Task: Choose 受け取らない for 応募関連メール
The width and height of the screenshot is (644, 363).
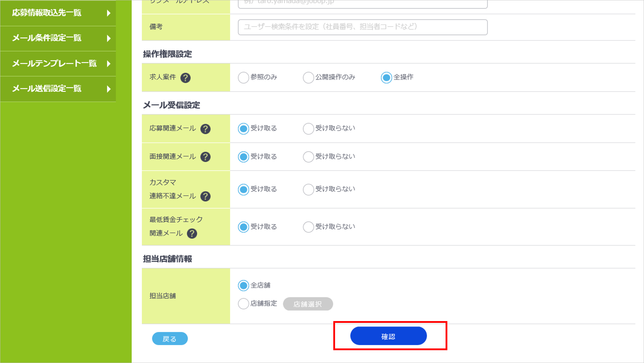Action: pyautogui.click(x=308, y=129)
